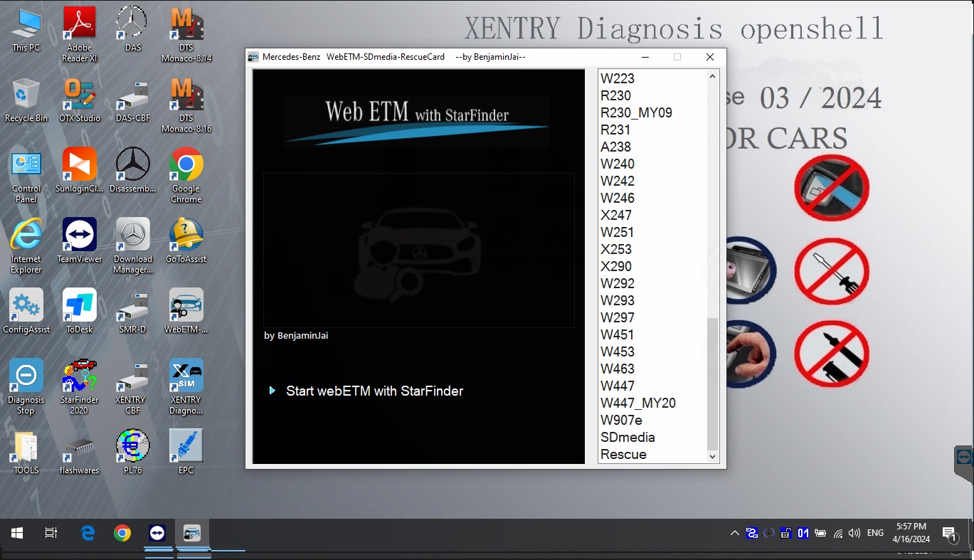Click Diagnosis Stop desktop icon
Viewport: 974px width, 560px height.
[x=26, y=386]
